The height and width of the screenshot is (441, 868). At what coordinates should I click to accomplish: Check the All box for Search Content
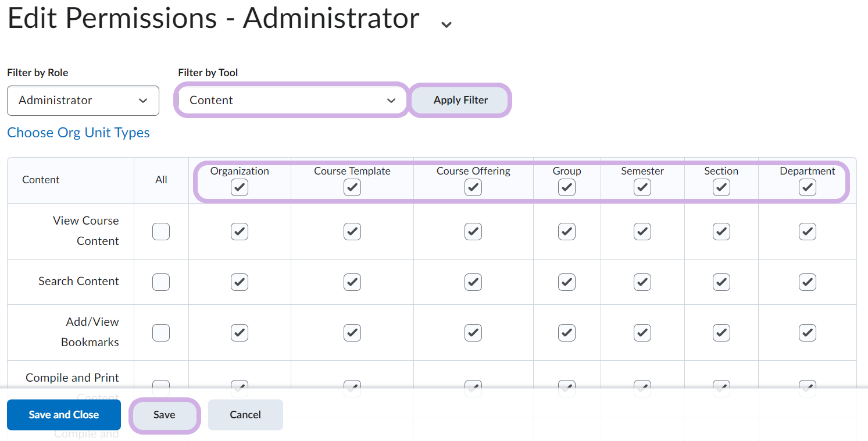(161, 282)
